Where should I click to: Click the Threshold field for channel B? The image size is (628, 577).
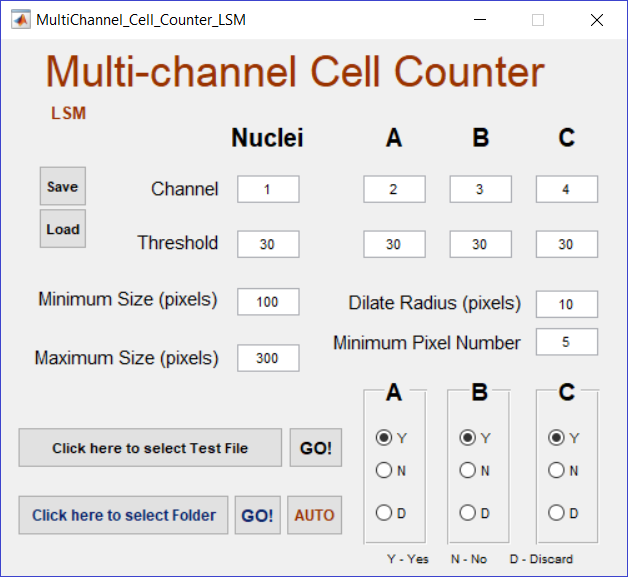(480, 244)
